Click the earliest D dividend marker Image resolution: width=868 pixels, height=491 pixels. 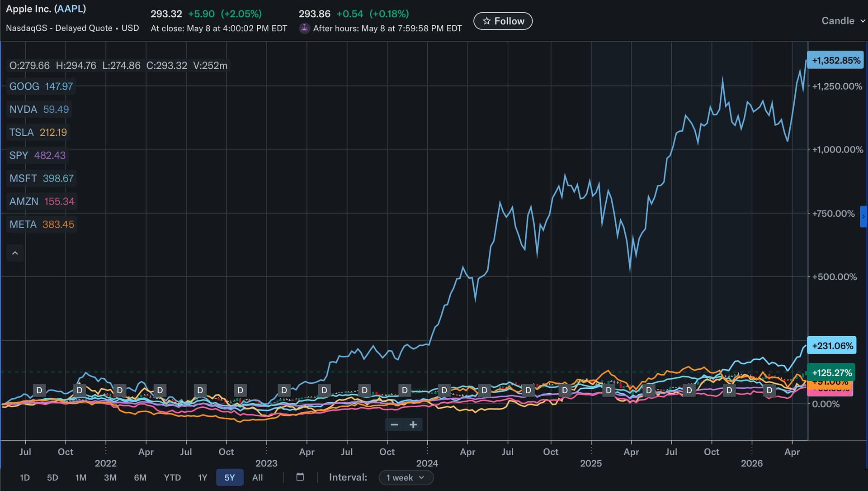(39, 390)
